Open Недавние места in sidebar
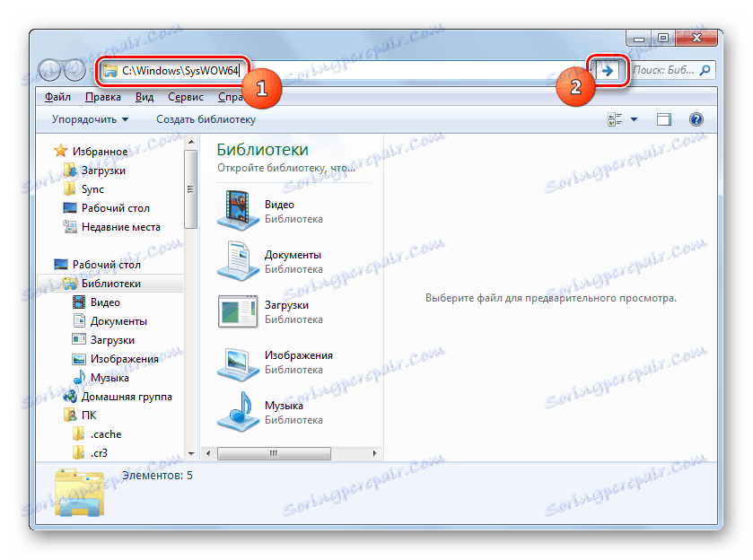753x560 pixels. pyautogui.click(x=120, y=227)
